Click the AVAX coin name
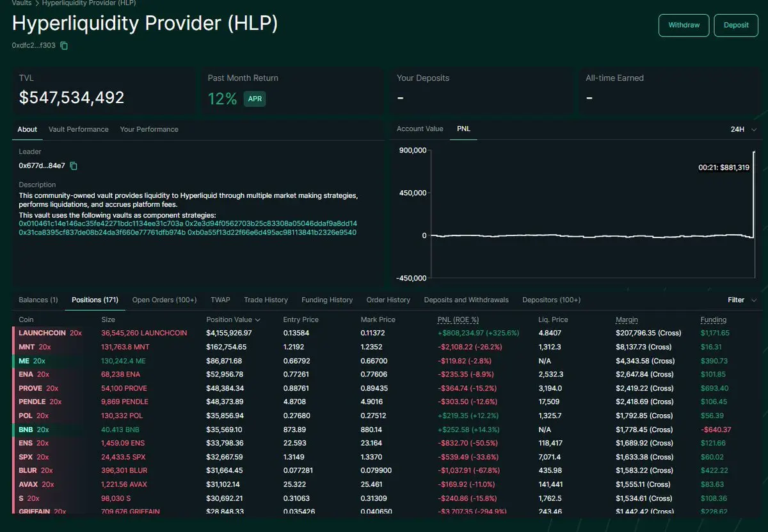768x532 pixels. click(x=28, y=485)
